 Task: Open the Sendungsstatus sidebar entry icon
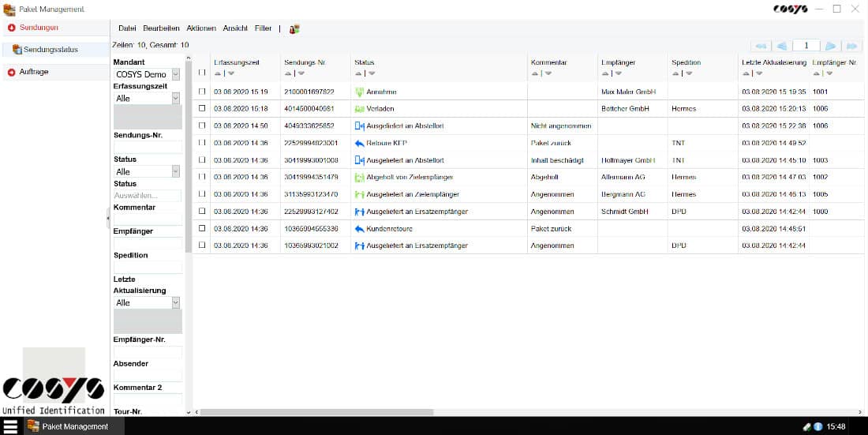click(x=17, y=49)
